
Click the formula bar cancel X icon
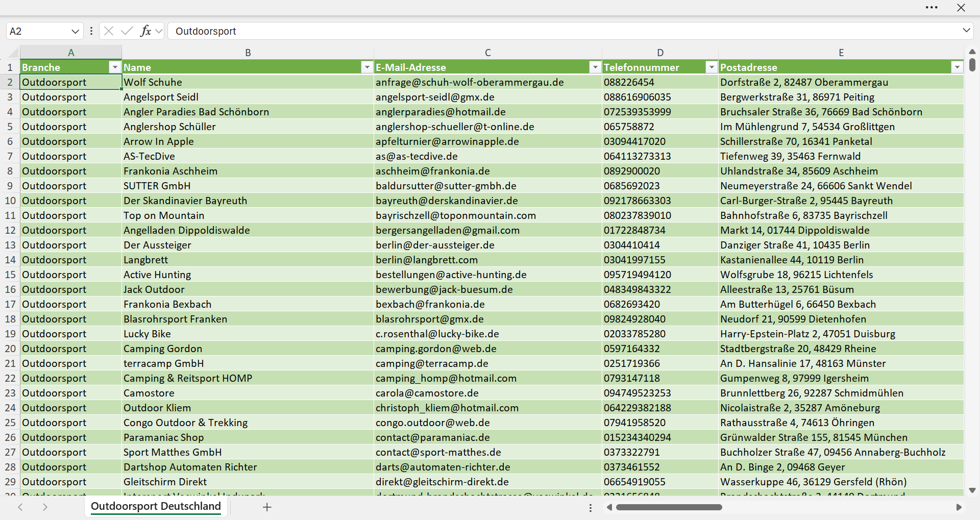[108, 31]
